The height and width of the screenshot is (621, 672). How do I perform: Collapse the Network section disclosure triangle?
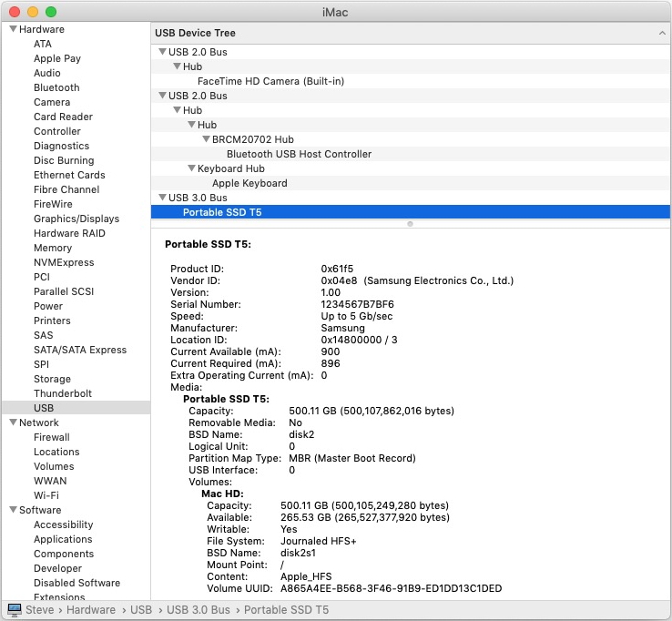point(13,422)
